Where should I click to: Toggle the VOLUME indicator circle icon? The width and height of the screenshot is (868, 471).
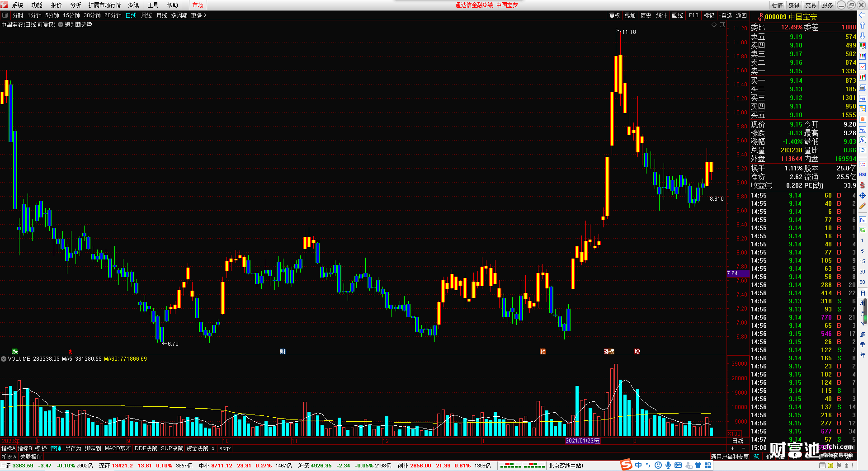[x=4, y=359]
